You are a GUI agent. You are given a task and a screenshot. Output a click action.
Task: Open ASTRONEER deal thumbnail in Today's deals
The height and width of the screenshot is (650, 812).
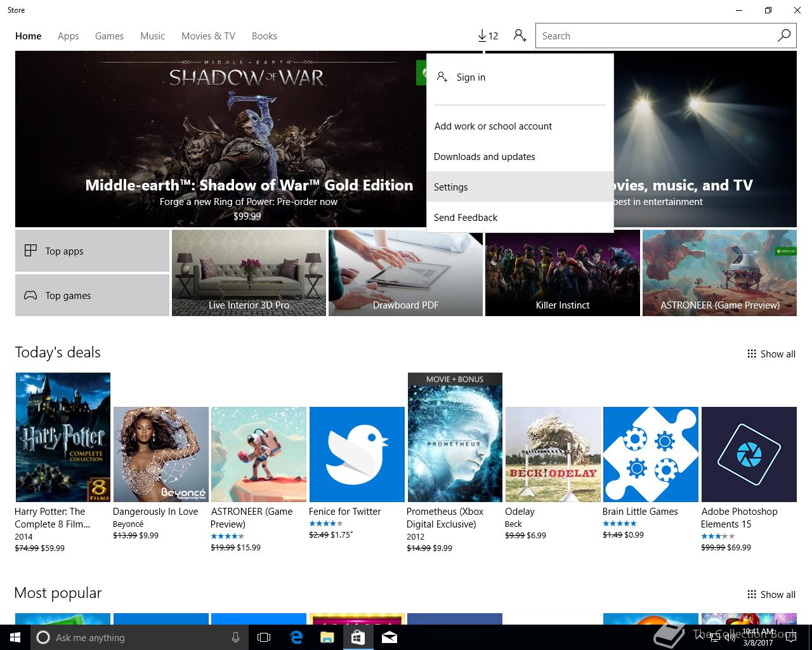tap(259, 454)
